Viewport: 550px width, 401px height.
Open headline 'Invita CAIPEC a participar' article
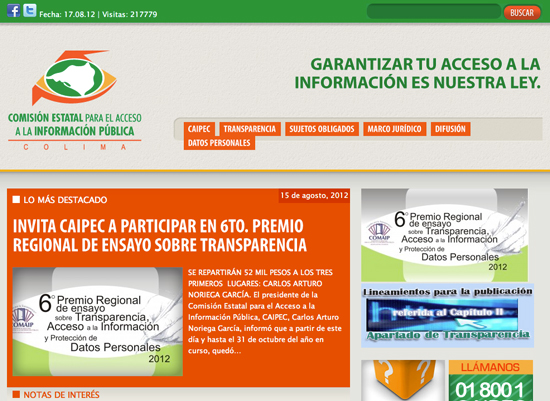coord(160,235)
